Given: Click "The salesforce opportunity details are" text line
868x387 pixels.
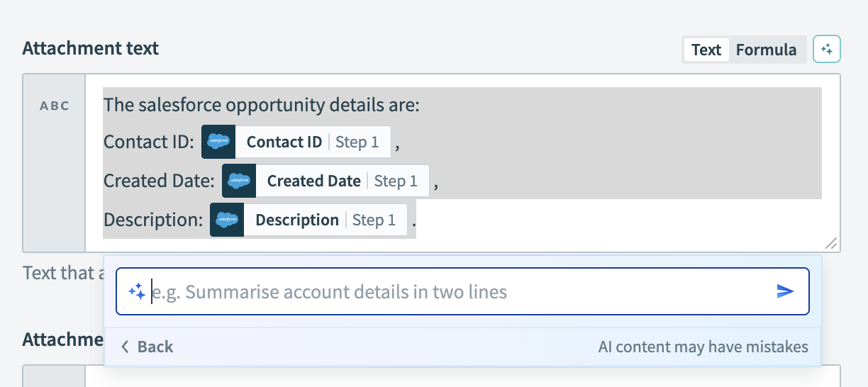Looking at the screenshot, I should [262, 106].
